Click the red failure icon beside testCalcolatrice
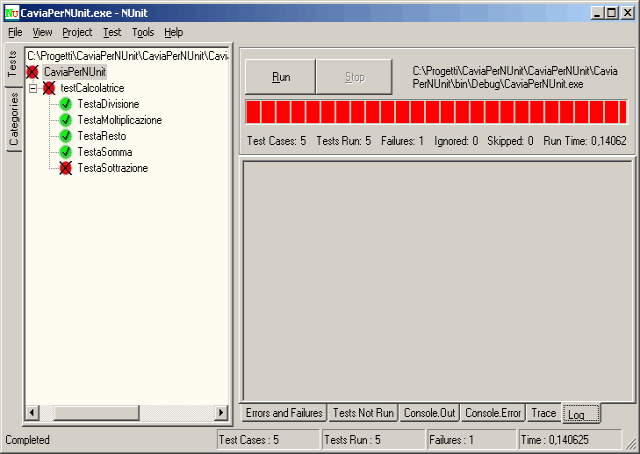The height and width of the screenshot is (454, 640). (x=49, y=88)
